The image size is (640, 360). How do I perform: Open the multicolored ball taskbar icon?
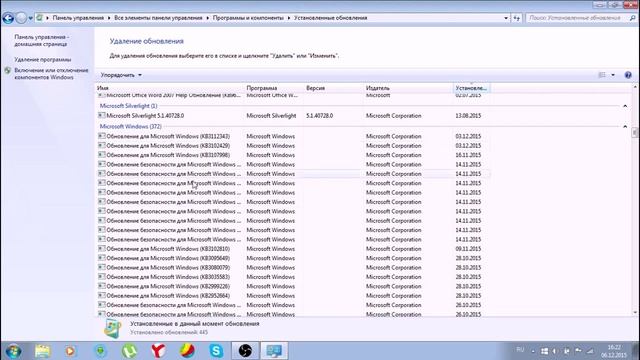click(187, 351)
